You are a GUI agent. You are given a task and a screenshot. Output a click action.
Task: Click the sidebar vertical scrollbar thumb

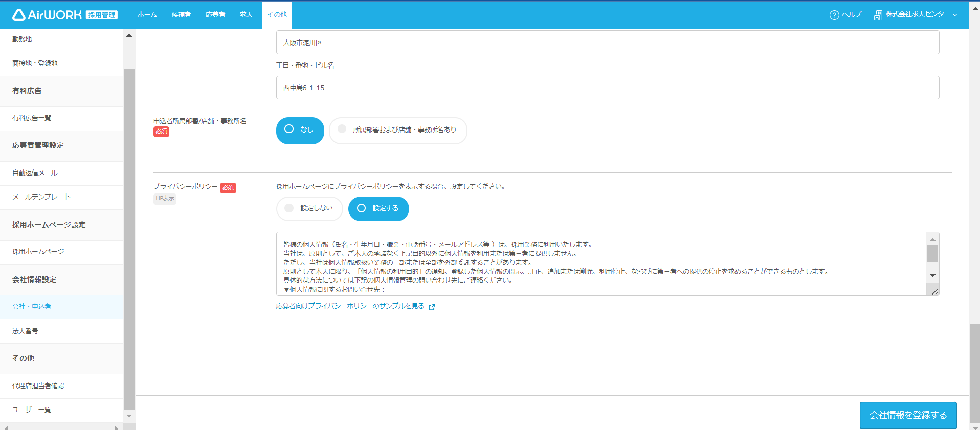pyautogui.click(x=129, y=240)
